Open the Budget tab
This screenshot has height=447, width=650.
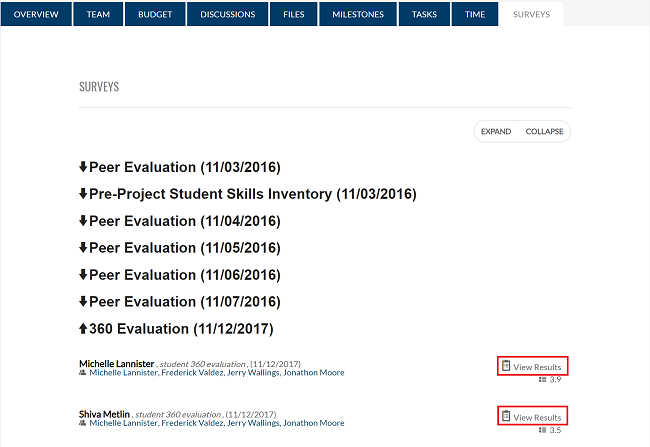tap(155, 14)
